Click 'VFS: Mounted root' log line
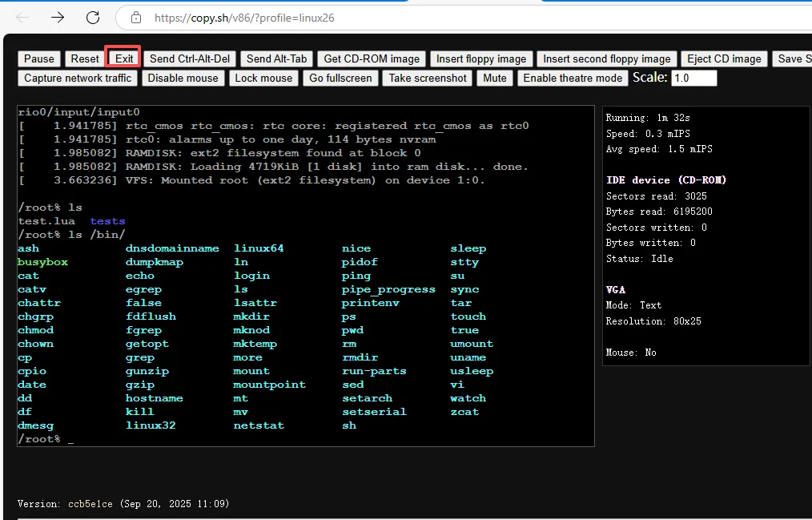This screenshot has height=520, width=812. [x=251, y=180]
